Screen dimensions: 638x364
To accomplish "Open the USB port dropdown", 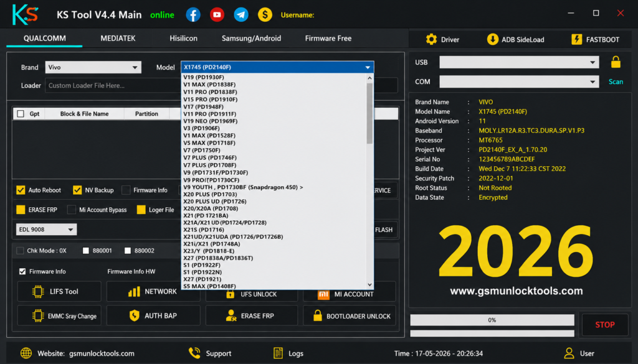I will click(519, 62).
